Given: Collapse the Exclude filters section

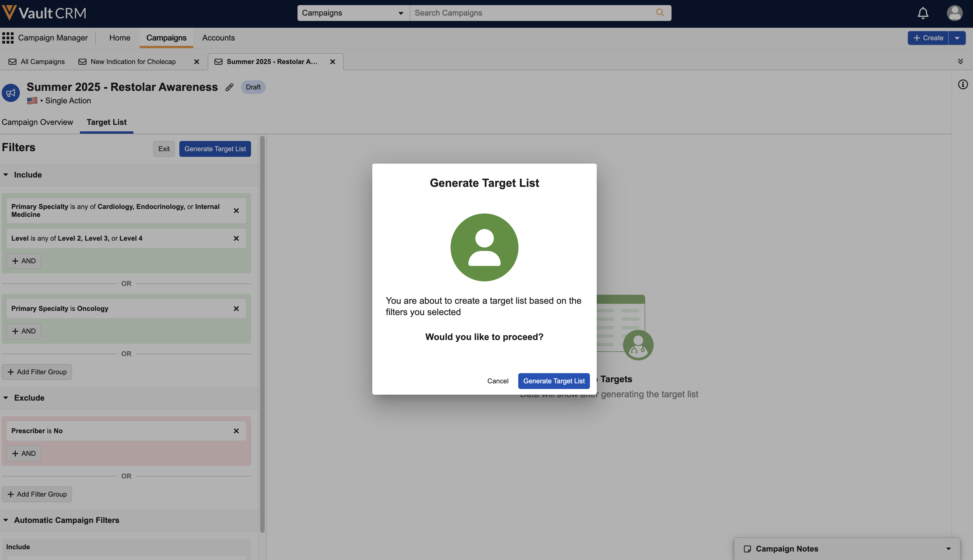Looking at the screenshot, I should tap(6, 398).
